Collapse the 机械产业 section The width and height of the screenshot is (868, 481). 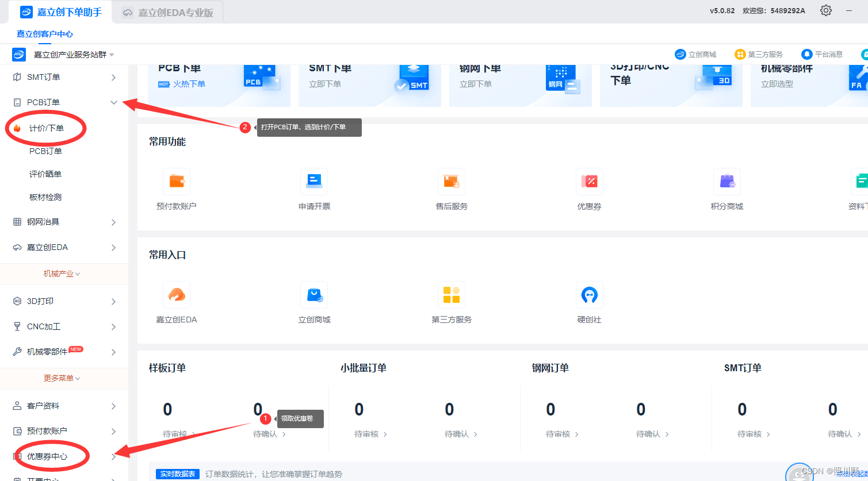62,274
